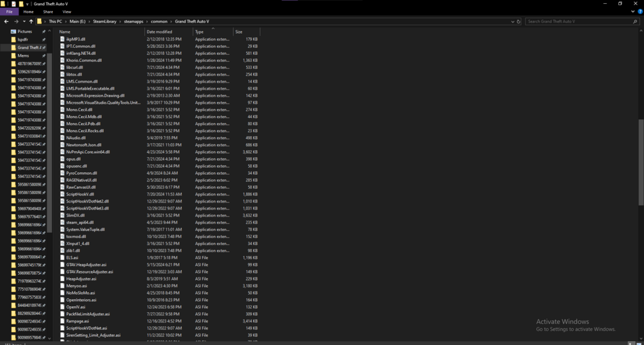The height and width of the screenshot is (345, 644).
Task: Open the recent locations dropdown arrow
Action: (24, 21)
